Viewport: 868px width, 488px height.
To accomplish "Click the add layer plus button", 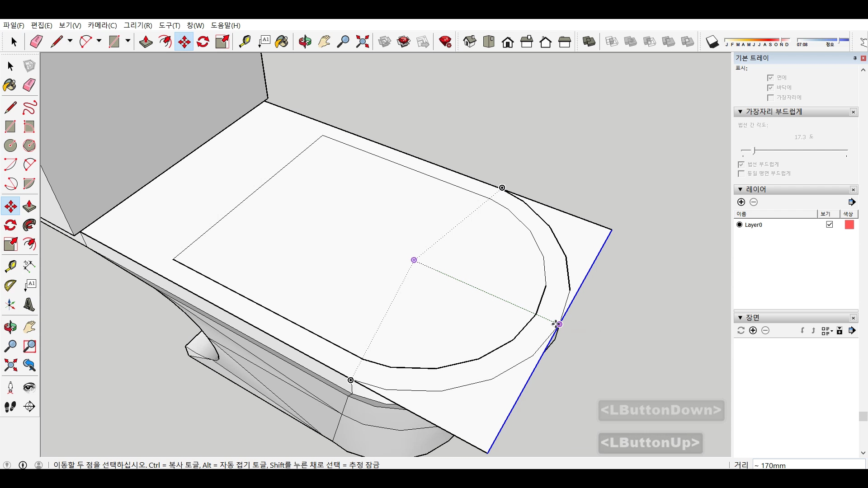I will [741, 202].
